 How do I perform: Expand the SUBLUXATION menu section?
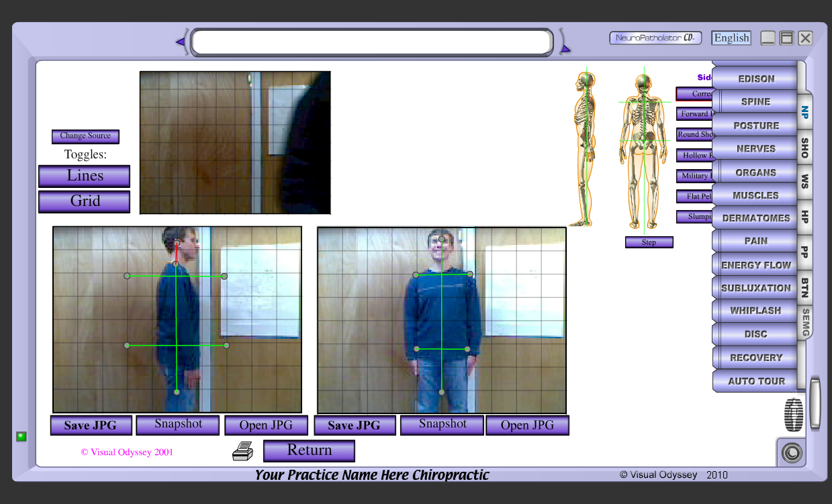(755, 288)
